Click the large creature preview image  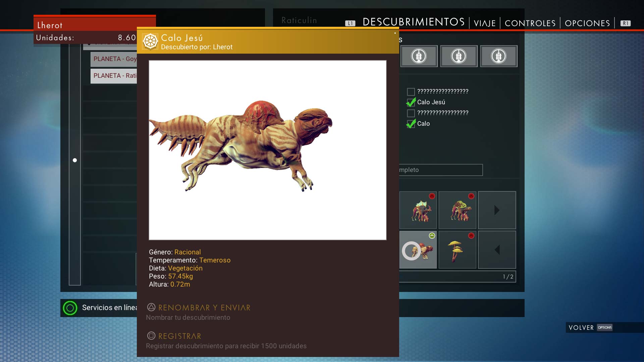coord(268,150)
